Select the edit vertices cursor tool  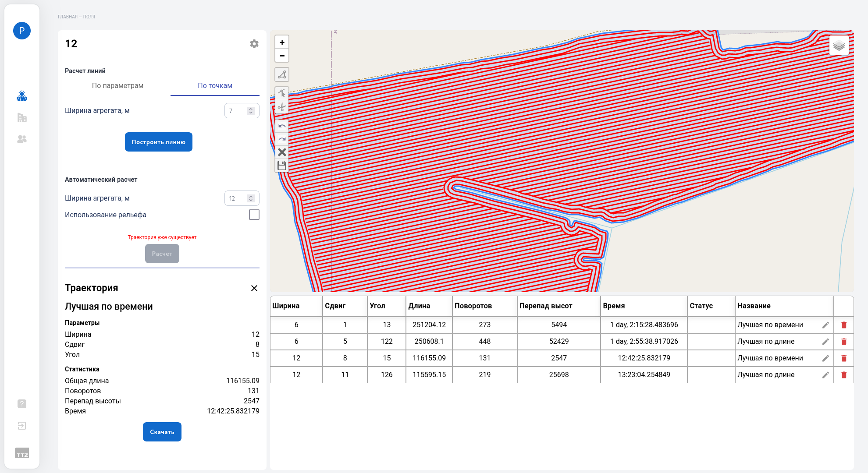(282, 93)
